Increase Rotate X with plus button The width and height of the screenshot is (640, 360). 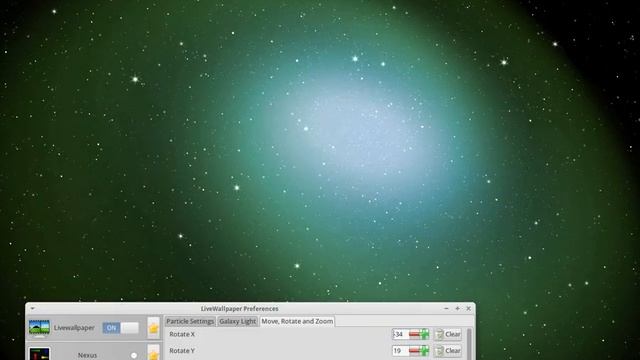[424, 334]
